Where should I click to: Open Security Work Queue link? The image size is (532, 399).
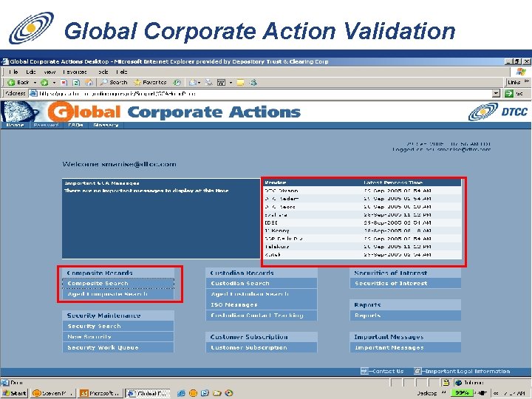(x=118, y=347)
